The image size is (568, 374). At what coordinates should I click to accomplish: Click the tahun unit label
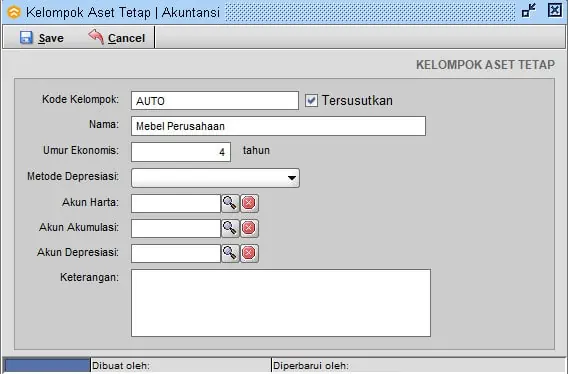256,150
